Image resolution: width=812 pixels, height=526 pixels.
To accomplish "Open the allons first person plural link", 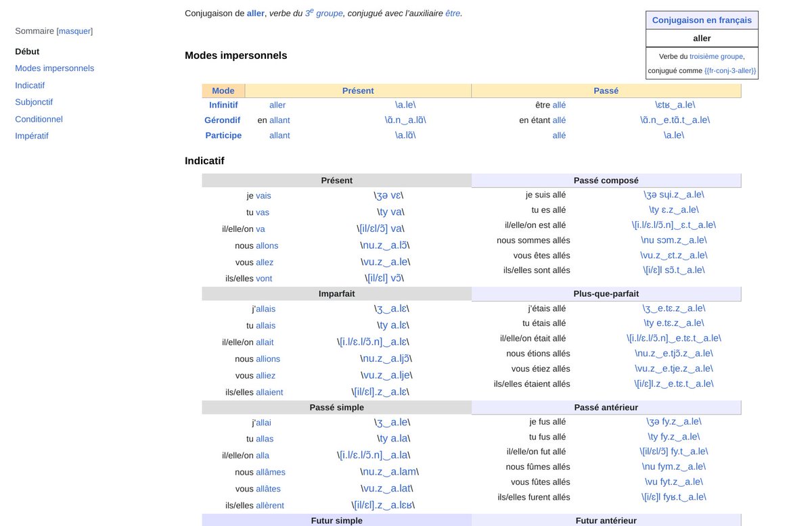I will pyautogui.click(x=267, y=245).
